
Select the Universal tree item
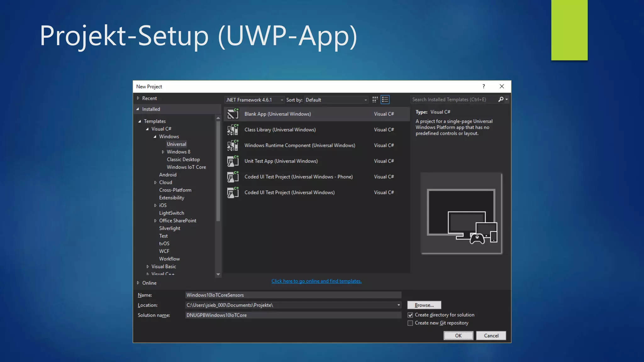176,144
